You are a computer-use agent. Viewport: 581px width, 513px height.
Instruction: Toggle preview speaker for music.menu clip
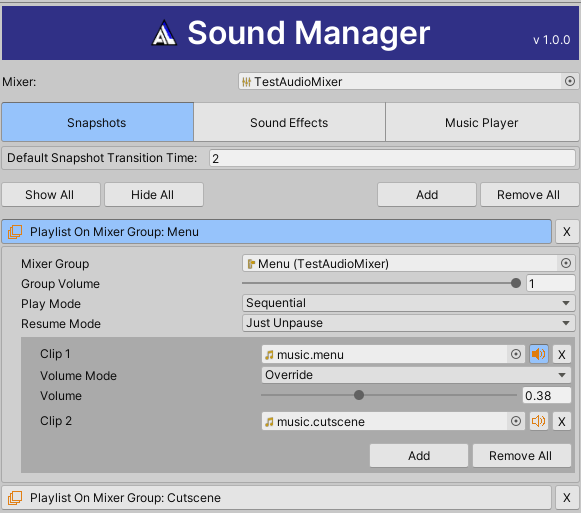pos(539,354)
